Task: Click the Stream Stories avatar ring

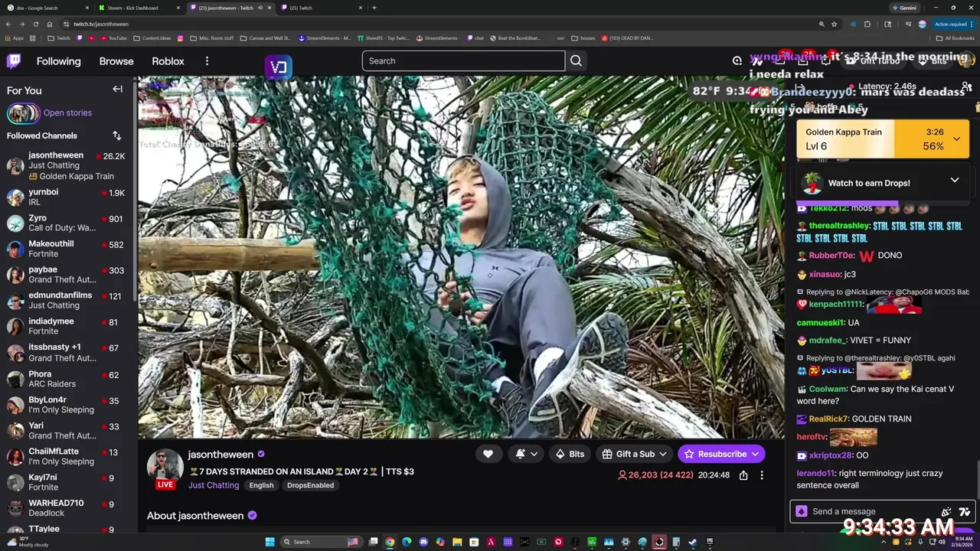Action: point(23,113)
